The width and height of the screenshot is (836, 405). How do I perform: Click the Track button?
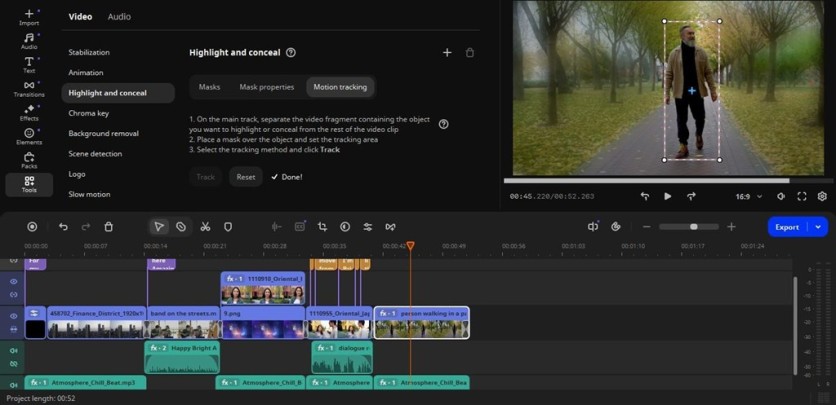pyautogui.click(x=206, y=177)
